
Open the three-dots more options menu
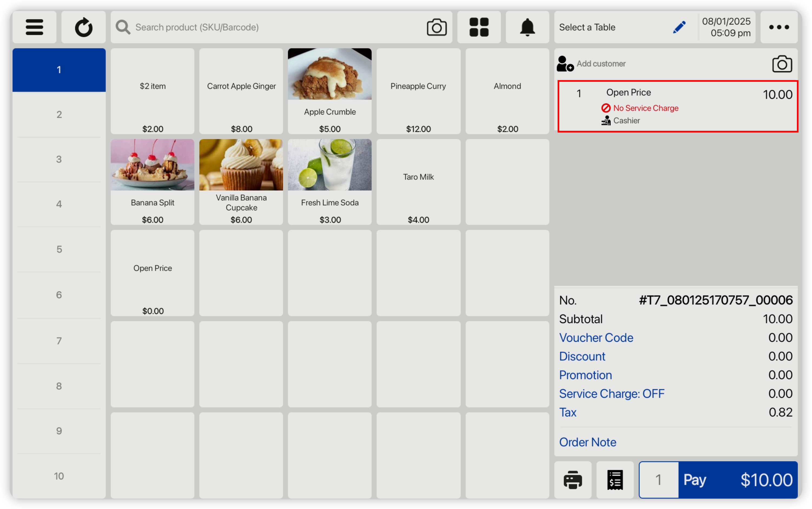pyautogui.click(x=779, y=27)
